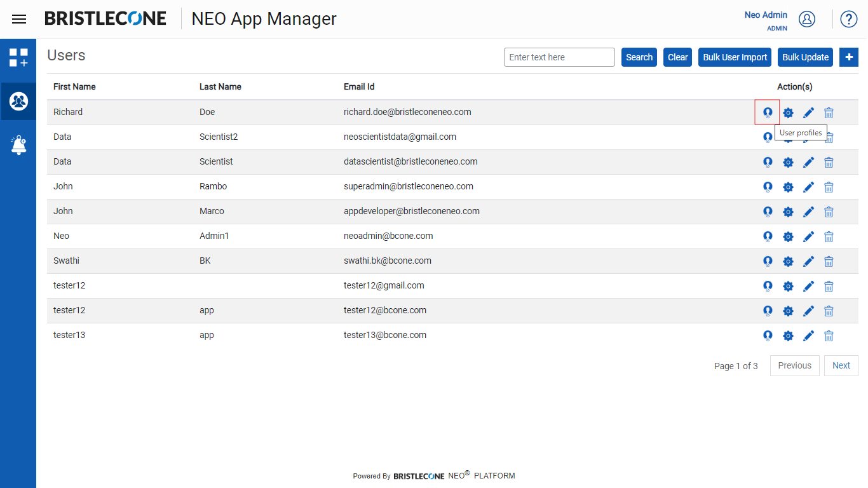
Task: Click the Neo Admin user name text
Action: (x=766, y=15)
